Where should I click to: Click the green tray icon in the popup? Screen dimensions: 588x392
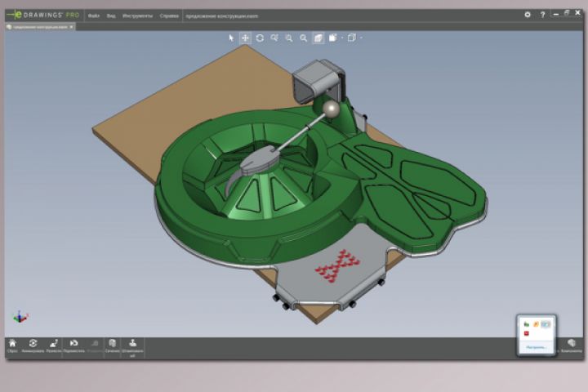pos(527,324)
